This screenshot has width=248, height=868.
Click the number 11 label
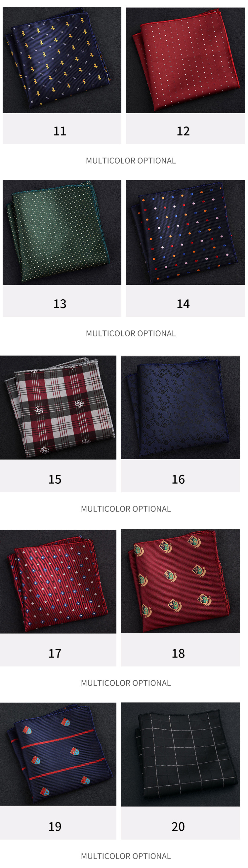click(x=60, y=131)
